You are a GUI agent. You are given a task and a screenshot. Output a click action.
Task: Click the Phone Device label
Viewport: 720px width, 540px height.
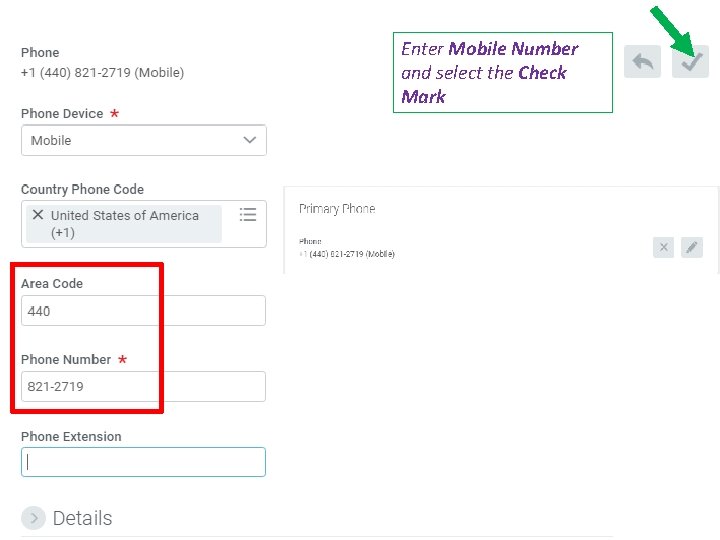(x=62, y=114)
